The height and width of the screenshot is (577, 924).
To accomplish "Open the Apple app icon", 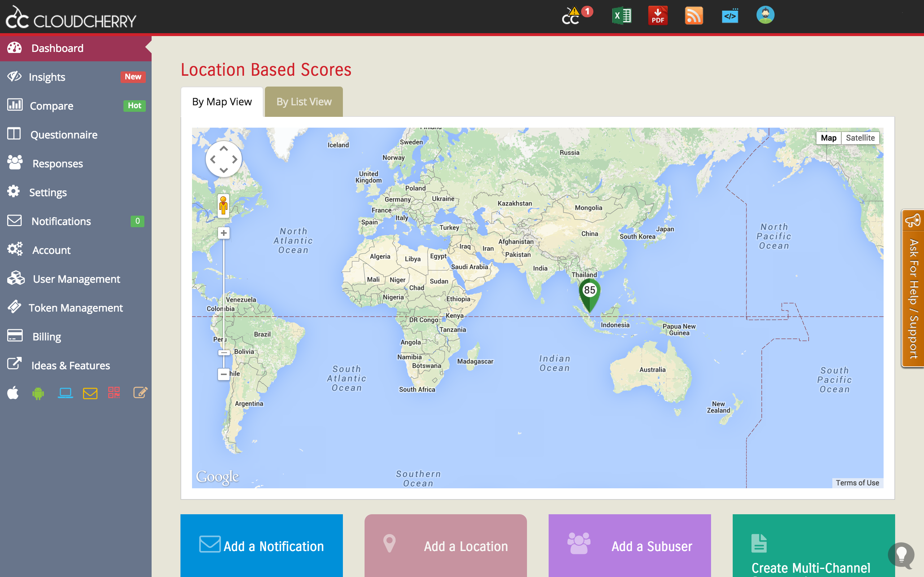I will [13, 393].
